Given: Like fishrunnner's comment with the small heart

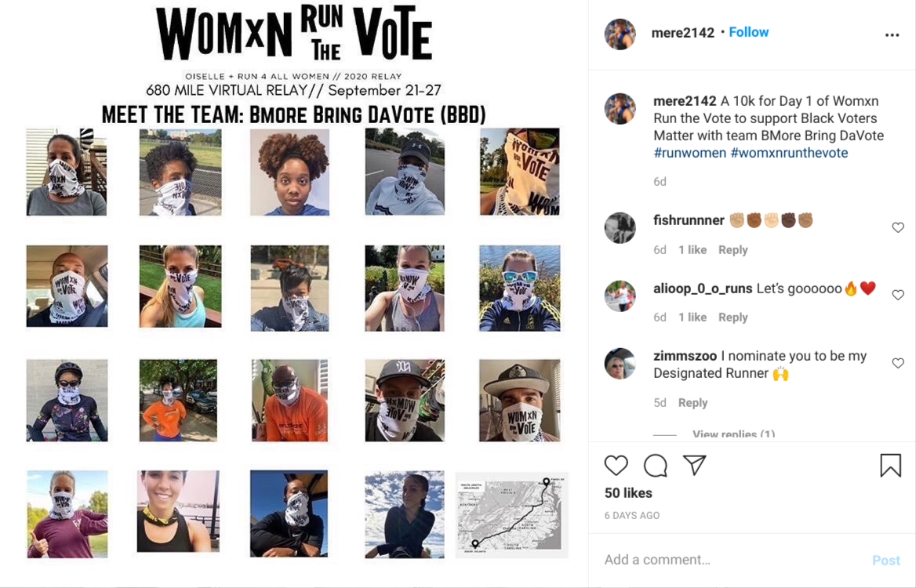Looking at the screenshot, I should click(898, 227).
